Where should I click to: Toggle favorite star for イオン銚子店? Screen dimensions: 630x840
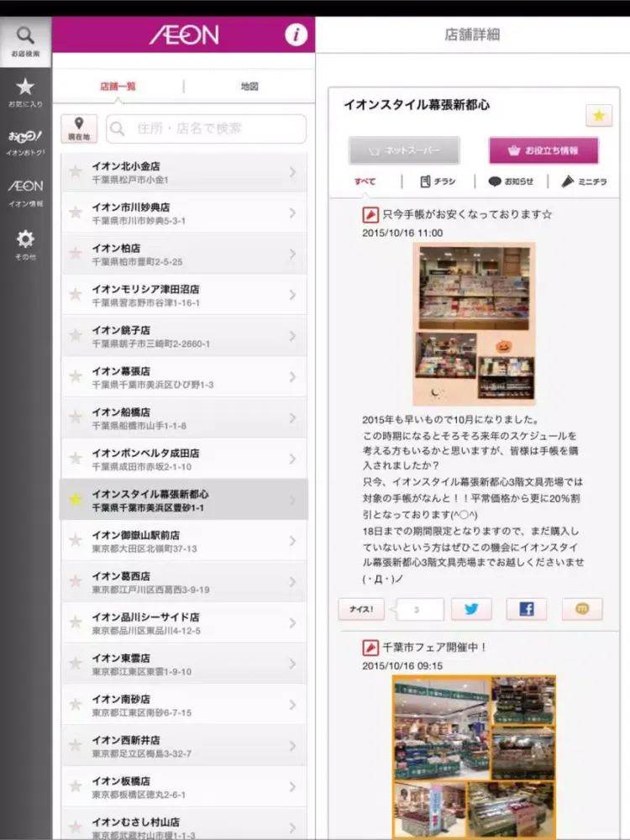pyautogui.click(x=76, y=335)
